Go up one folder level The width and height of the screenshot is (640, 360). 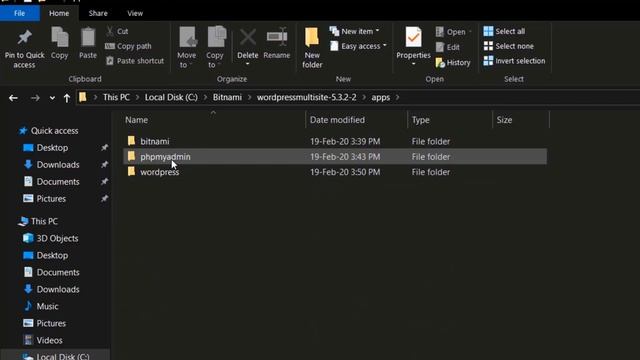tap(67, 98)
